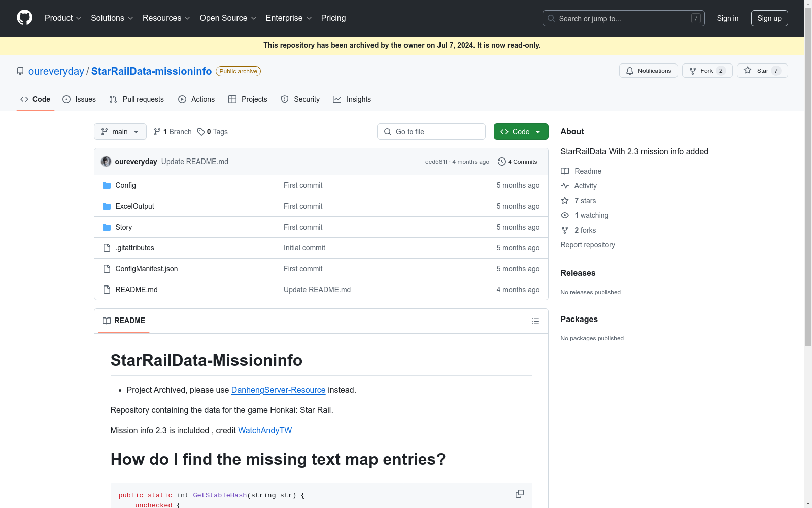Click the fork icon beside 2 forks
The image size is (812, 508).
565,230
